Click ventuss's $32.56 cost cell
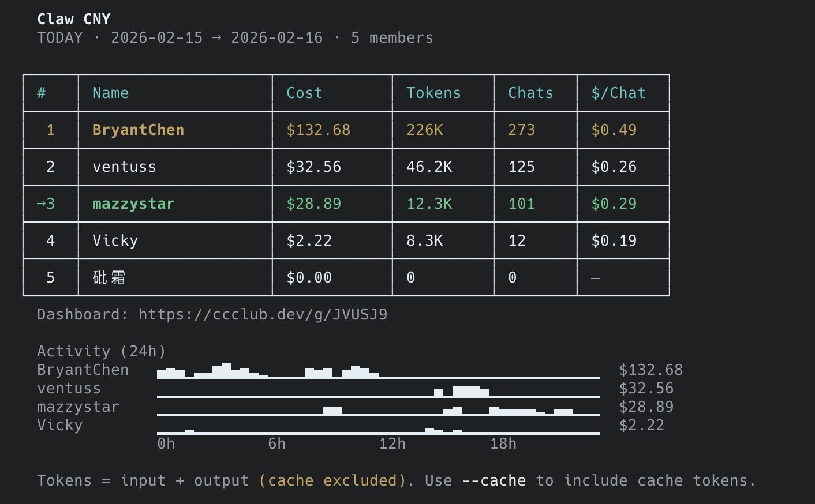815x504 pixels. [x=314, y=167]
